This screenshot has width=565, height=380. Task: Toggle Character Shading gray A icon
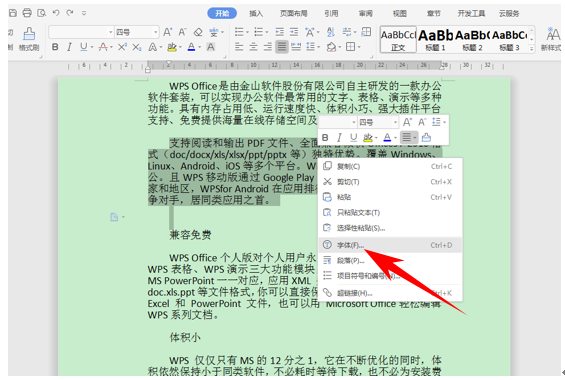point(211,47)
